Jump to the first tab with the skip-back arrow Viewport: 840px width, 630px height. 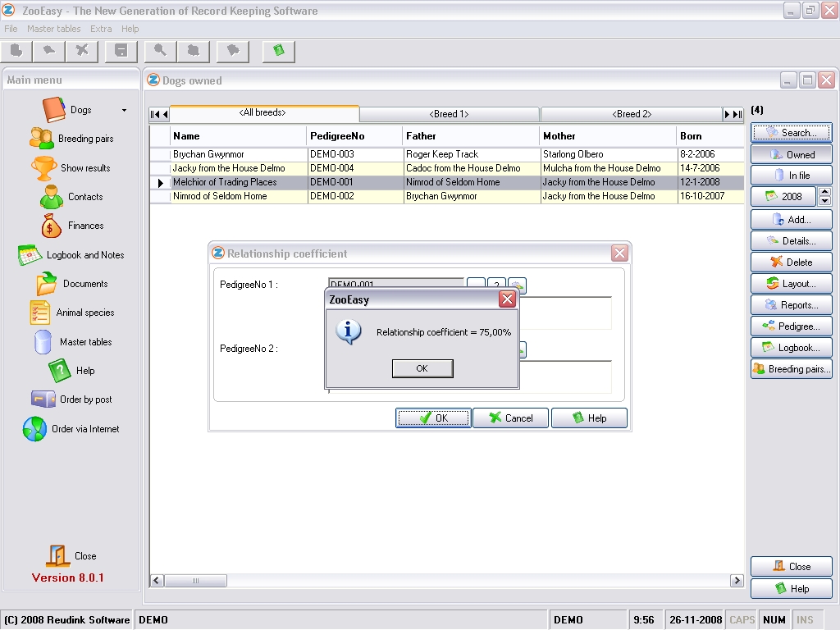tap(155, 114)
